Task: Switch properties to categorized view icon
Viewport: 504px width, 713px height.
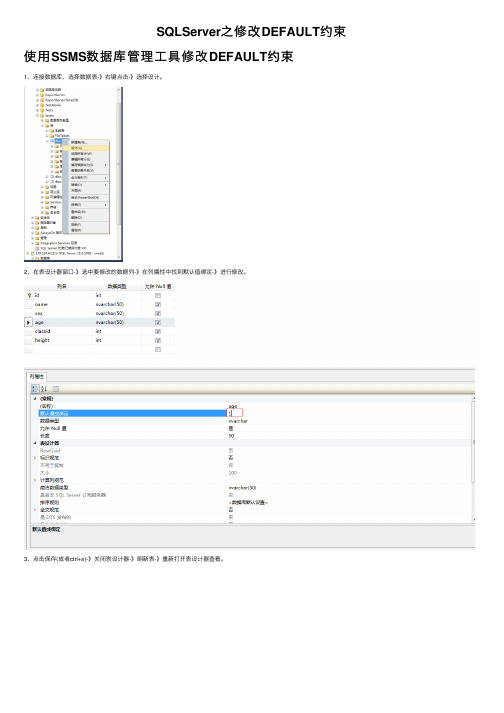Action: click(35, 389)
